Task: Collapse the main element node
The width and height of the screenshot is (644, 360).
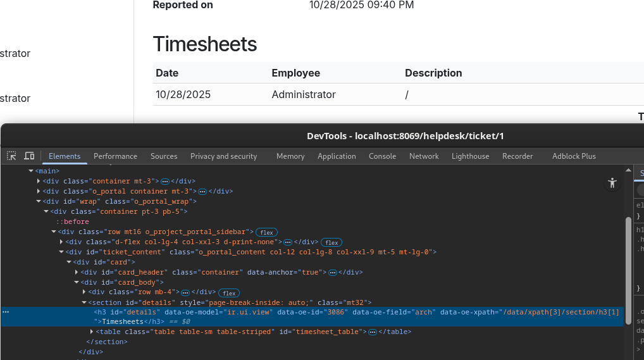Action: (x=31, y=171)
